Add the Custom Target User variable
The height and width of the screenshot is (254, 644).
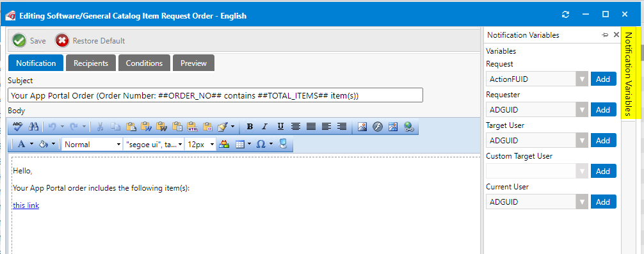point(603,171)
